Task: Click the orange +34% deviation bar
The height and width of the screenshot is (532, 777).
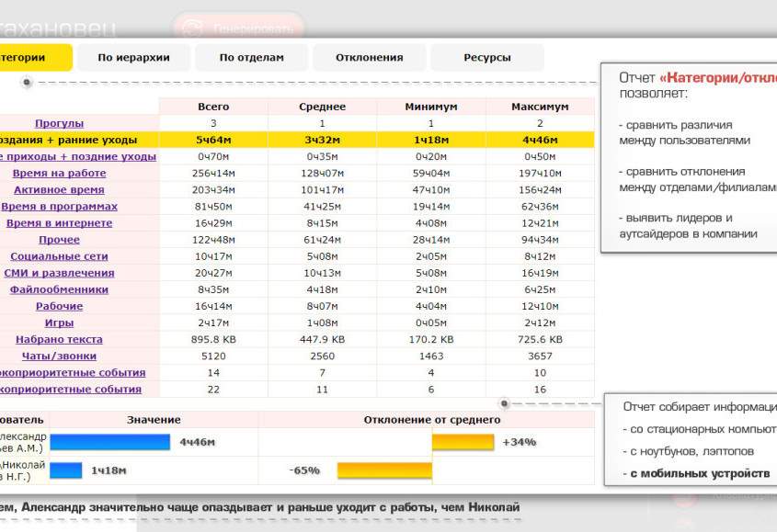Action: coord(463,442)
